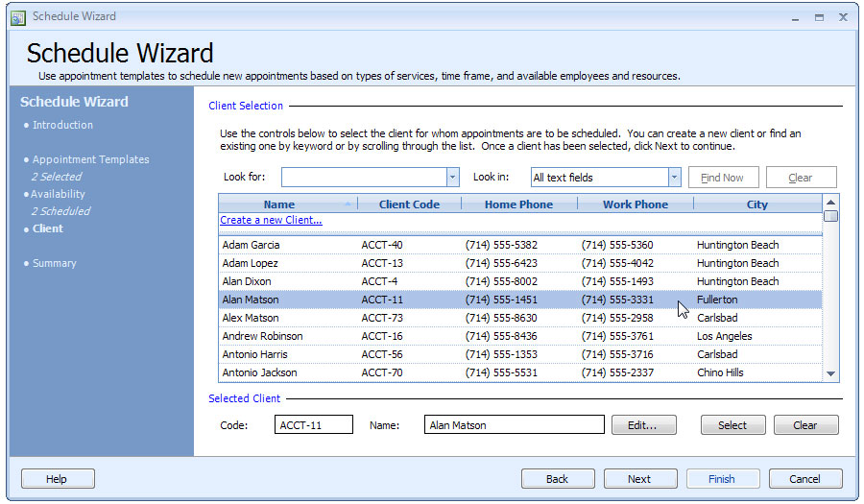
Task: Click the selected client Name field
Action: (x=515, y=424)
